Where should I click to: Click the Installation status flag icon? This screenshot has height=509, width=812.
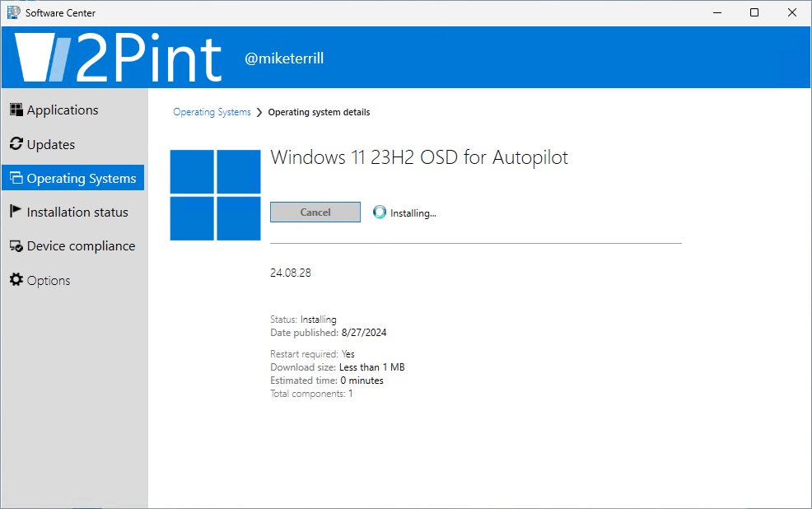coord(16,211)
